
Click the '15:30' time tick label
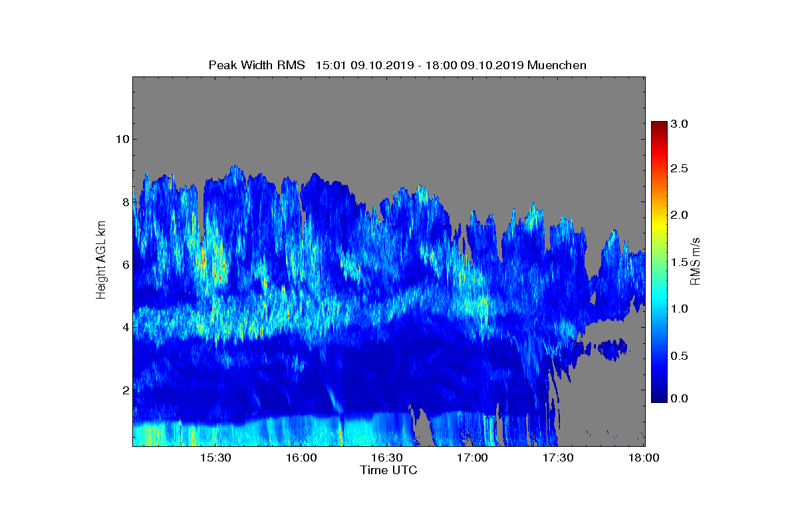pyautogui.click(x=215, y=458)
